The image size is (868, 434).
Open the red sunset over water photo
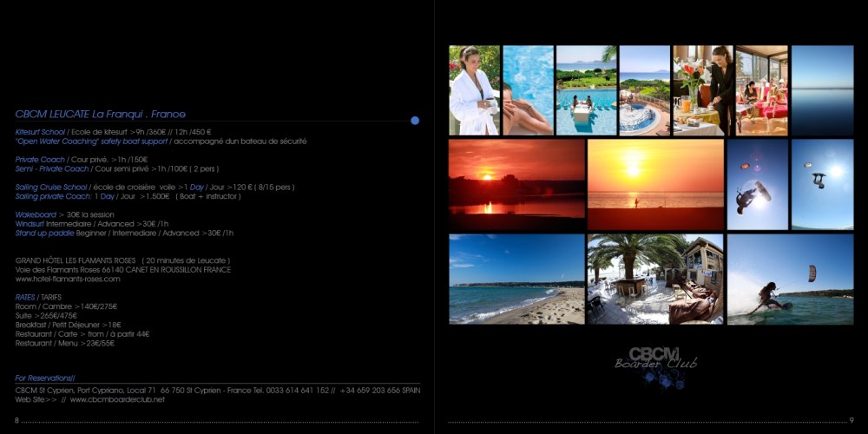[516, 184]
